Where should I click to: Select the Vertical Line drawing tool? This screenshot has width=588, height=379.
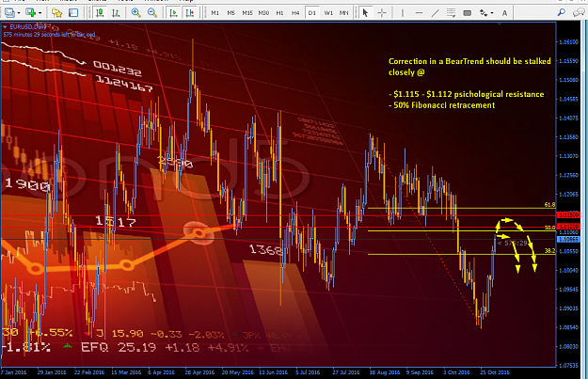tap(403, 13)
